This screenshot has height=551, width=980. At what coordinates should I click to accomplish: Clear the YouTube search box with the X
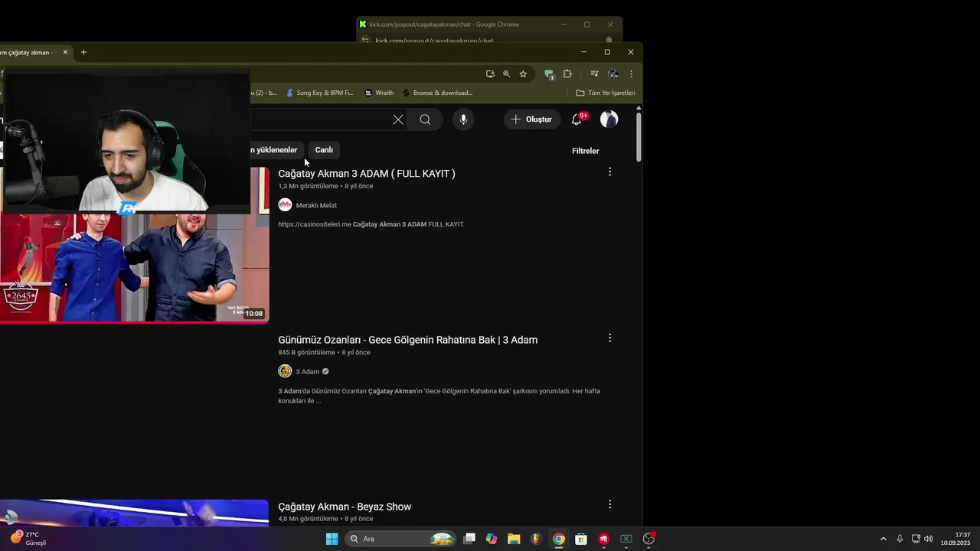[x=398, y=119]
